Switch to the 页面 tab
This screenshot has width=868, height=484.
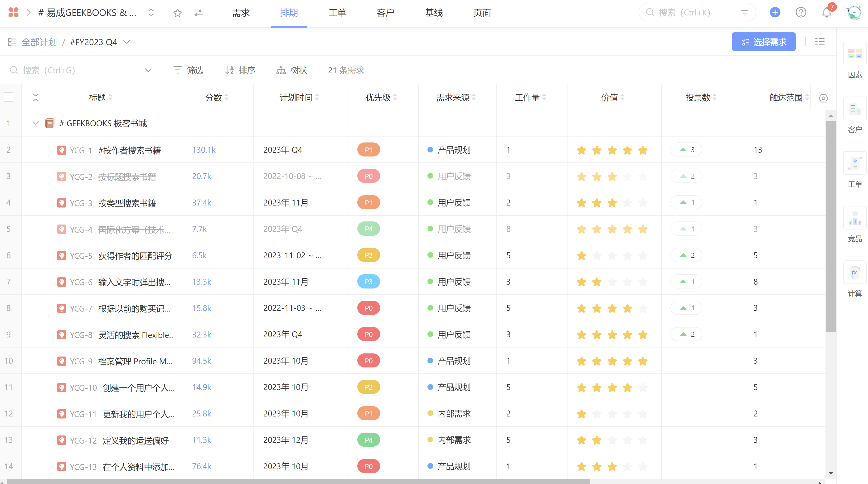click(482, 13)
